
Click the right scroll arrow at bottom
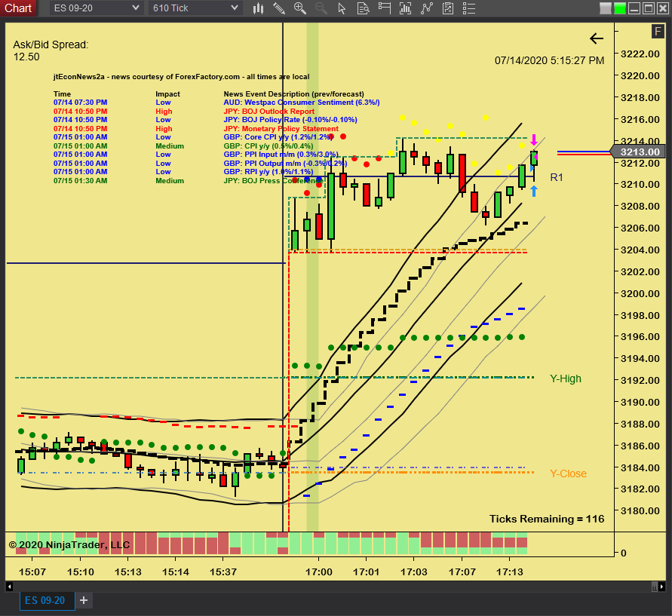click(x=661, y=587)
